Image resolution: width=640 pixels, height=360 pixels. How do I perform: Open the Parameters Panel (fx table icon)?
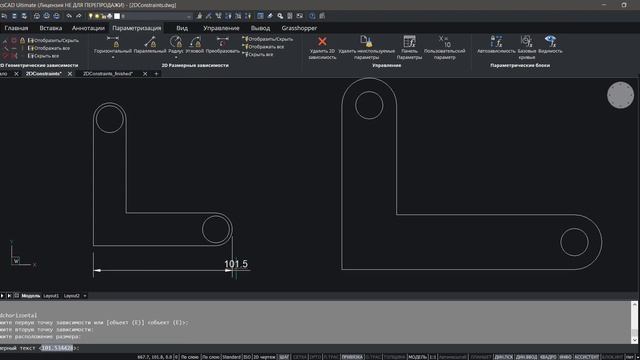point(409,41)
